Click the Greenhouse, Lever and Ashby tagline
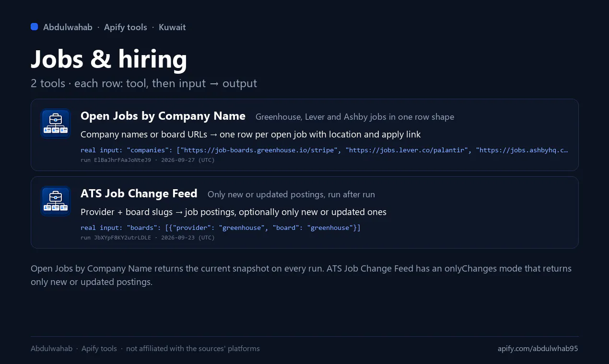This screenshot has height=364, width=609. tap(355, 117)
